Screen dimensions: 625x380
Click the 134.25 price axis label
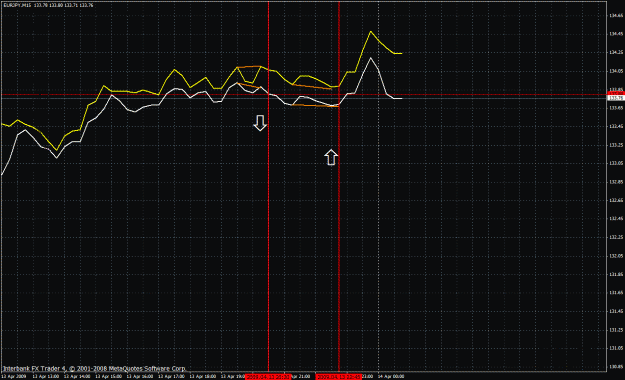[616, 52]
